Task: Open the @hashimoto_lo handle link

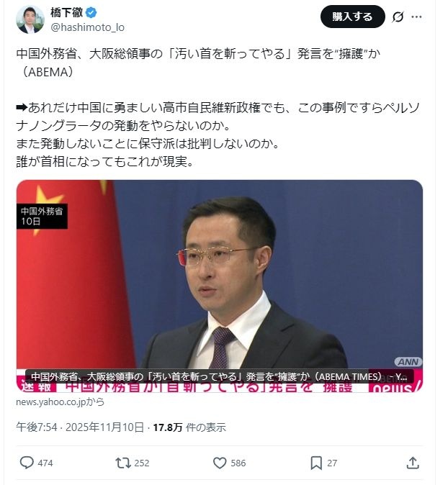Action: click(x=88, y=27)
